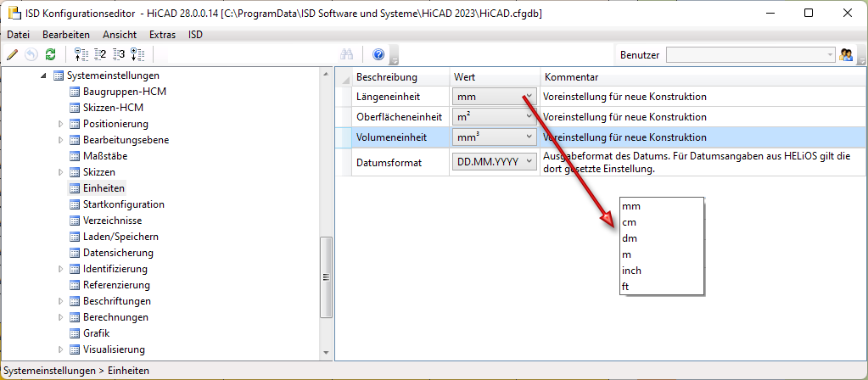This screenshot has height=380, width=868.
Task: Expand the Berechnungen node
Action: [61, 317]
